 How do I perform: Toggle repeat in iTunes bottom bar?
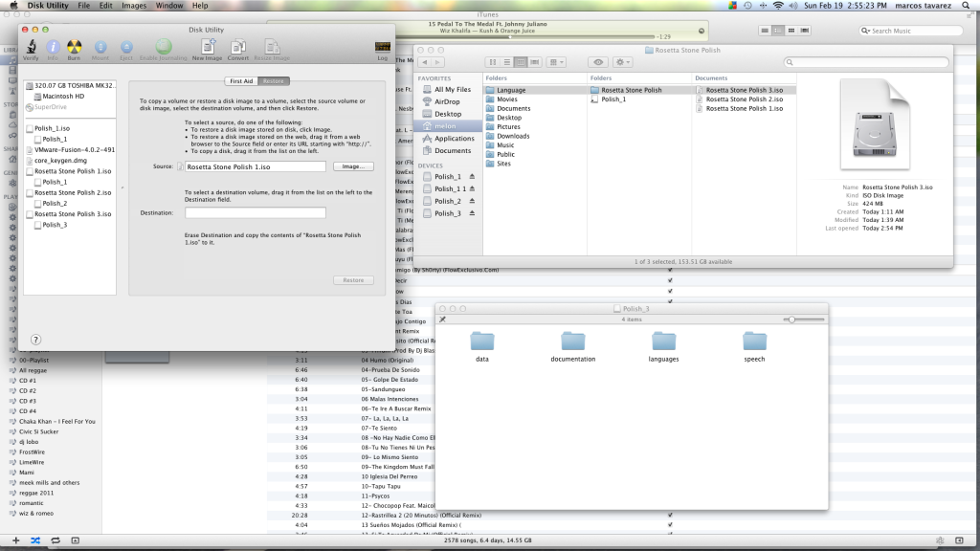[56, 540]
